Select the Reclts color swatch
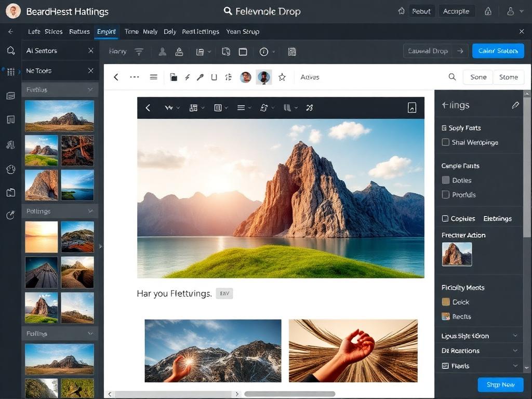This screenshot has width=532, height=399. 446,316
